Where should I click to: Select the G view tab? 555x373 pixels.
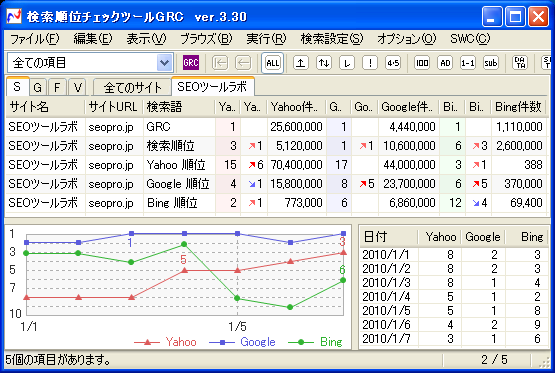coord(38,87)
